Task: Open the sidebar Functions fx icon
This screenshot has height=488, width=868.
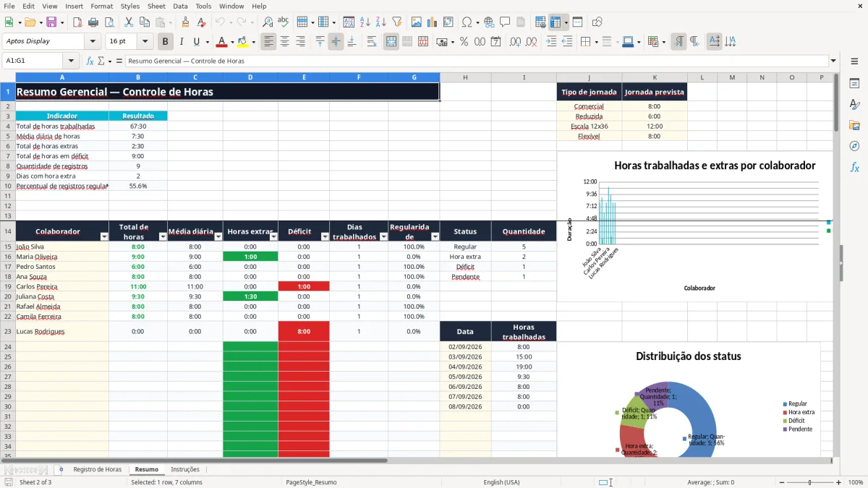Action: [854, 167]
